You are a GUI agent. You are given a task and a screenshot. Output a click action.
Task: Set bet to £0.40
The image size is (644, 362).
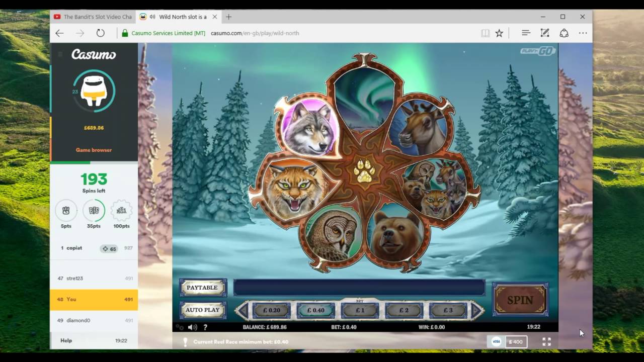pos(315,310)
